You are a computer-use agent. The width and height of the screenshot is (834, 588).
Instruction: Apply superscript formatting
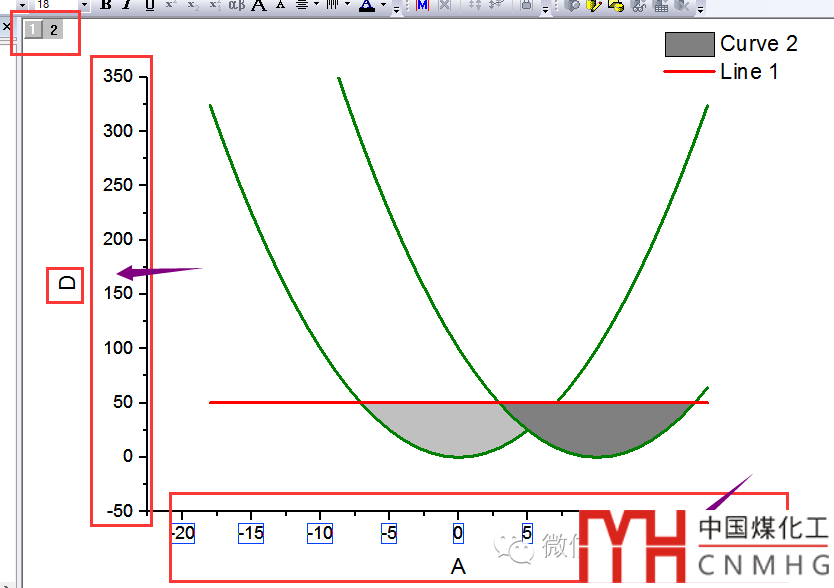coord(170,5)
